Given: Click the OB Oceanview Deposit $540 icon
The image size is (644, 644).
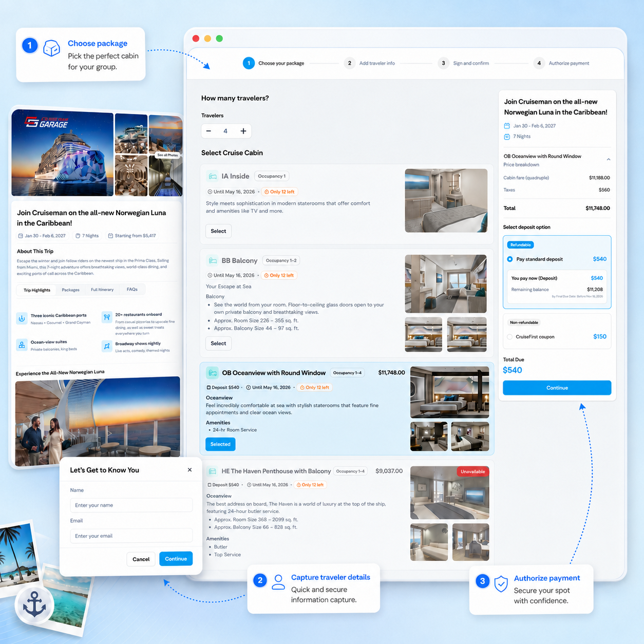Looking at the screenshot, I should [209, 388].
